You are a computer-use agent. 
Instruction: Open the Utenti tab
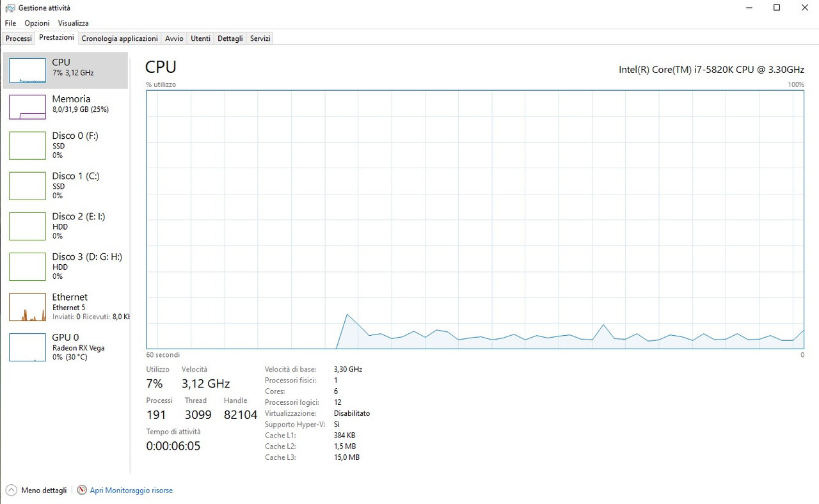click(200, 38)
